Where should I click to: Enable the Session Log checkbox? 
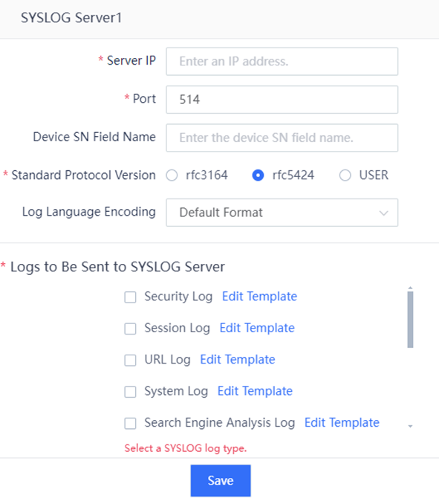[130, 329]
